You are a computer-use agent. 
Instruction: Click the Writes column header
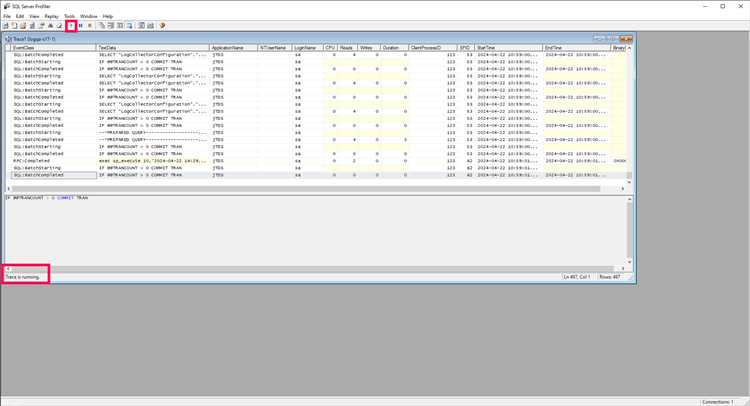[x=369, y=48]
